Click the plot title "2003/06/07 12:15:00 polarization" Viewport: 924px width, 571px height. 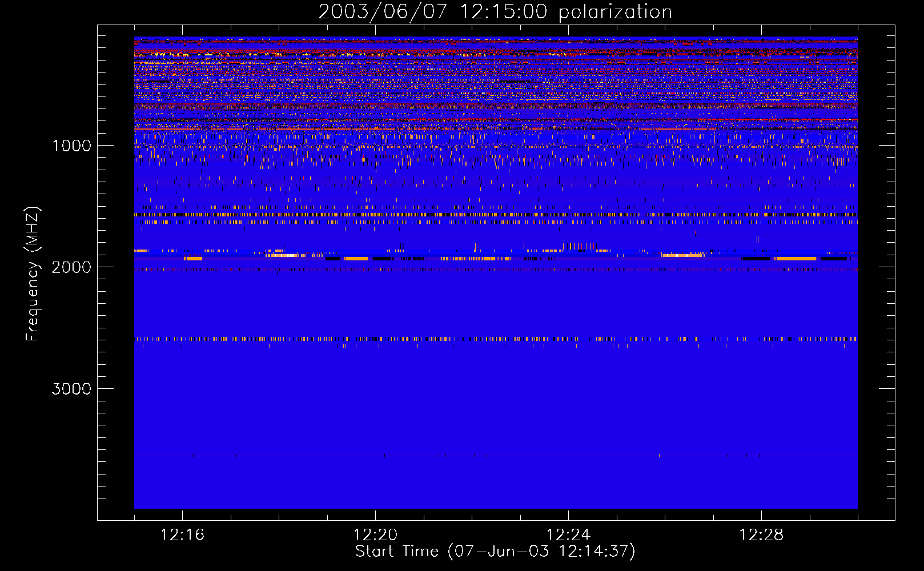pos(495,11)
